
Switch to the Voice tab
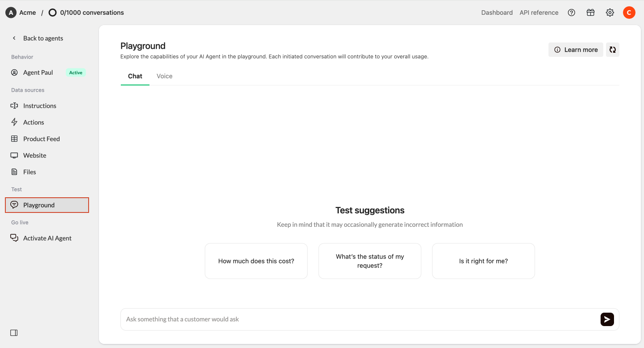(164, 76)
